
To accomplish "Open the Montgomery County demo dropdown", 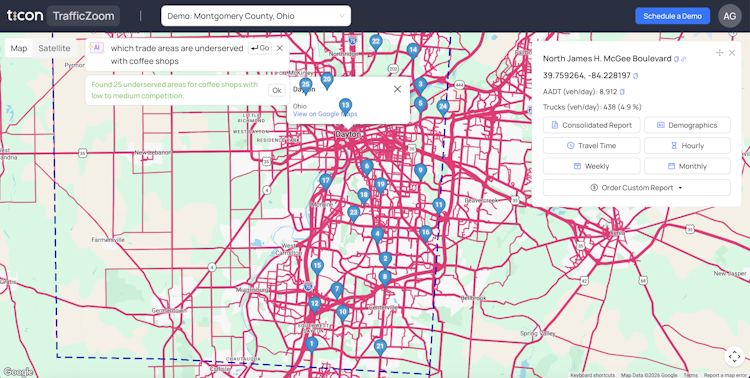I will [256, 16].
